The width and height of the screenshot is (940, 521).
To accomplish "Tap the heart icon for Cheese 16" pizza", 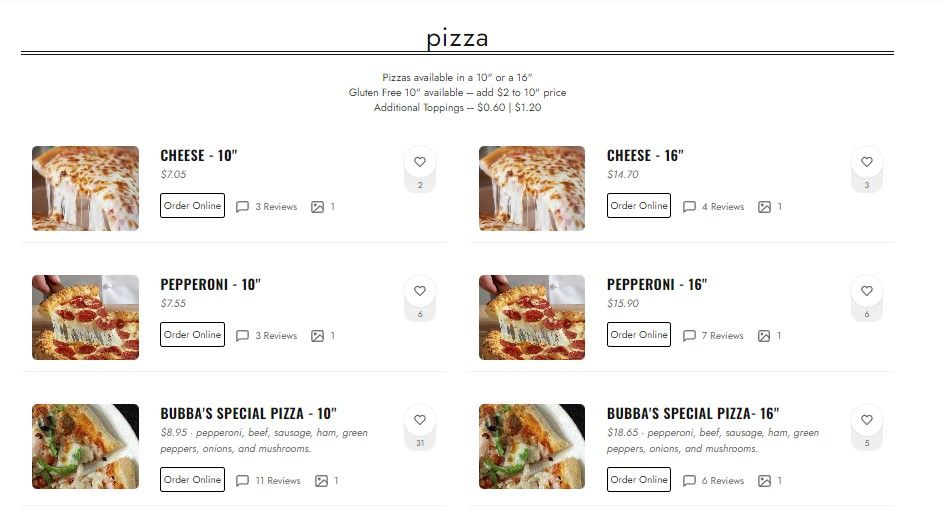I will (867, 162).
